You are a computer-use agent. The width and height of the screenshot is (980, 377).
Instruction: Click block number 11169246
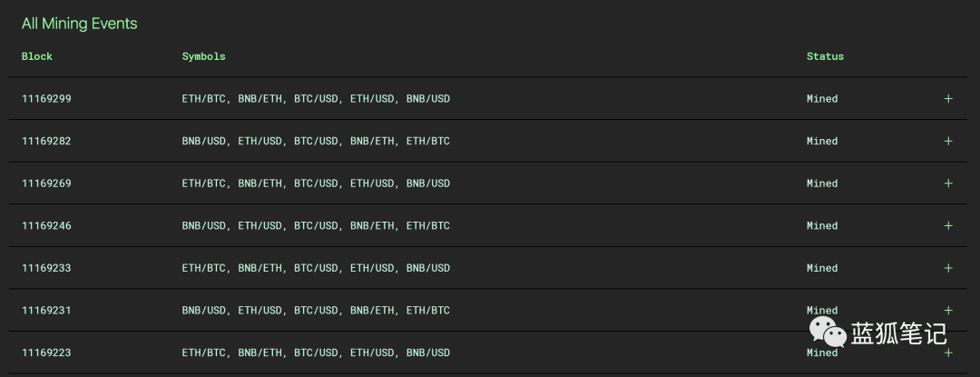pyautogui.click(x=46, y=225)
